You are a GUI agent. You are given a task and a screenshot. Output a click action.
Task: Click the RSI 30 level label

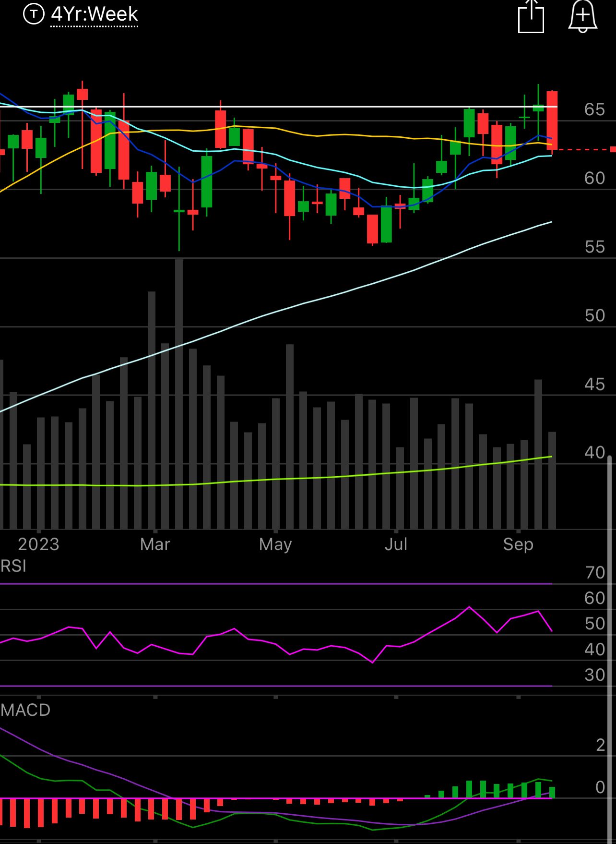click(595, 675)
